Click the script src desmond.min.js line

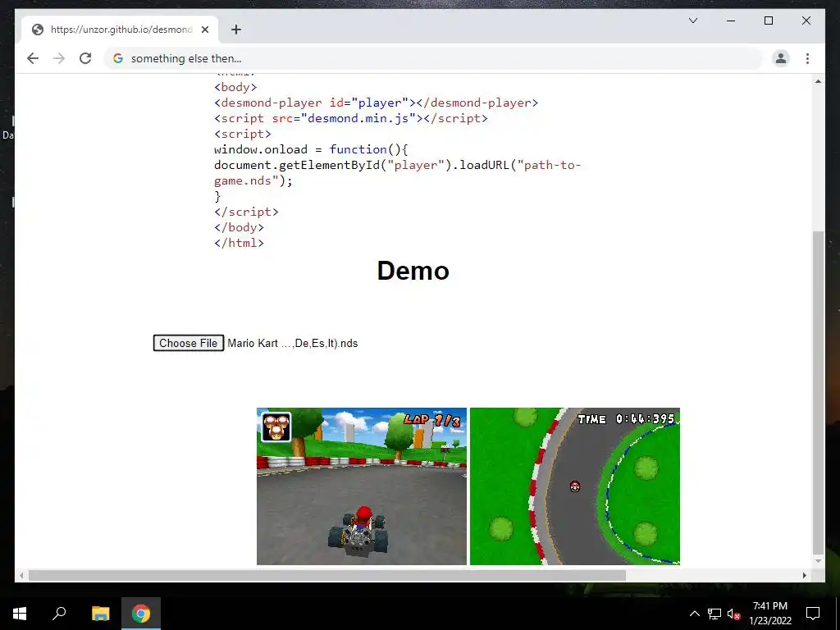point(351,118)
